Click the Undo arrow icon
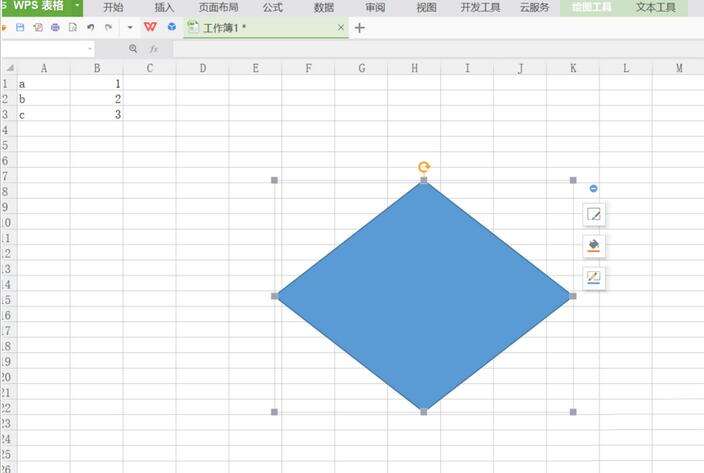Screen dimensions: 704x473 tap(91, 27)
